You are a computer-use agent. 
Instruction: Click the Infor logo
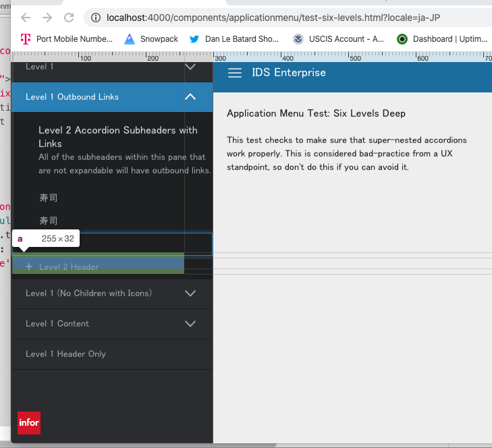click(x=29, y=423)
